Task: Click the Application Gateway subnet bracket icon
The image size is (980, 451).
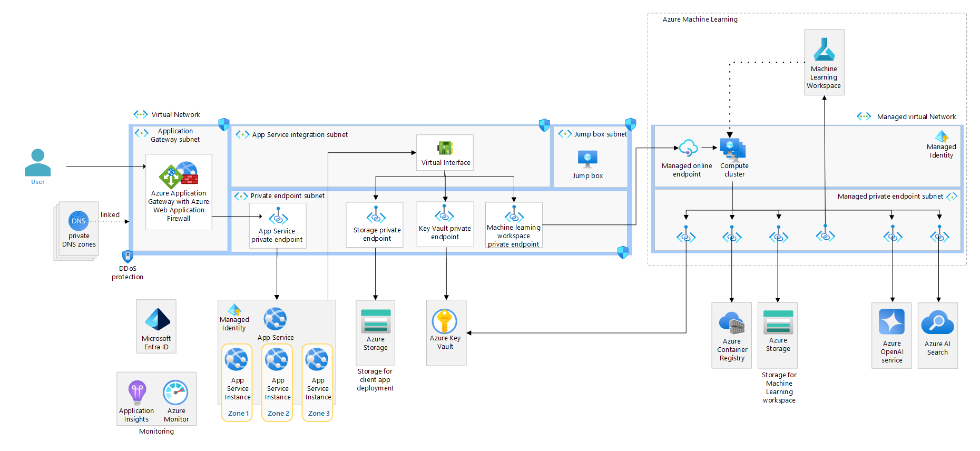Action: 141,133
